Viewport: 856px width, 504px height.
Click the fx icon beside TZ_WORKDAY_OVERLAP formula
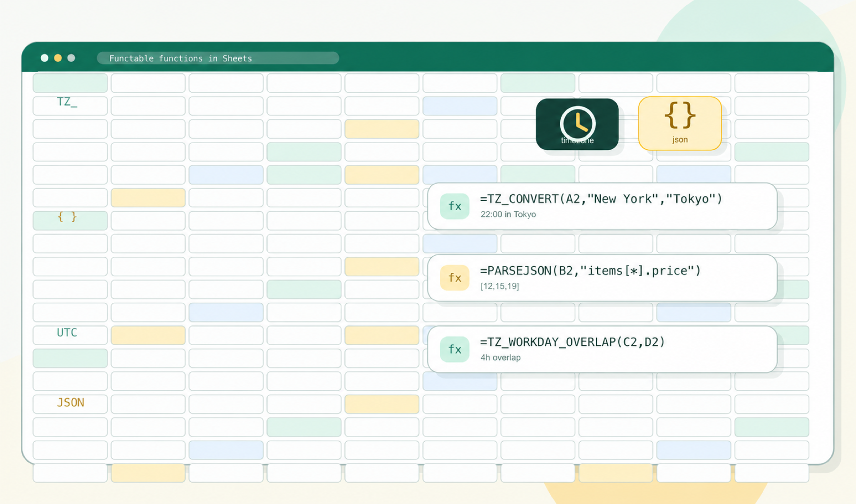(455, 349)
